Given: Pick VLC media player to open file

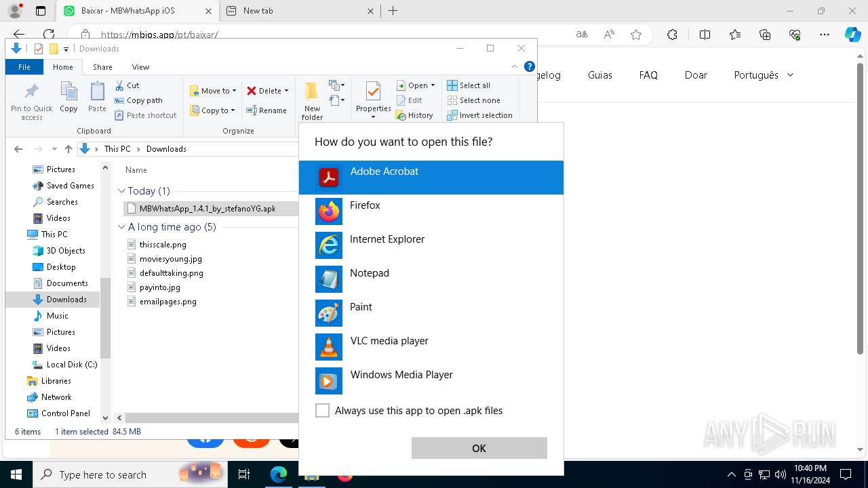Looking at the screenshot, I should (431, 347).
